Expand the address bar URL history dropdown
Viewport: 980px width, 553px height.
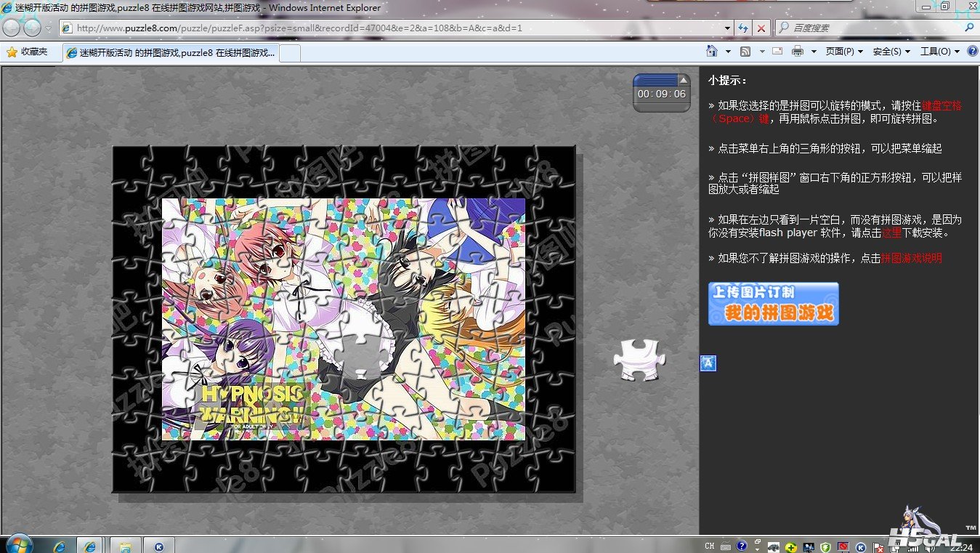click(x=728, y=28)
